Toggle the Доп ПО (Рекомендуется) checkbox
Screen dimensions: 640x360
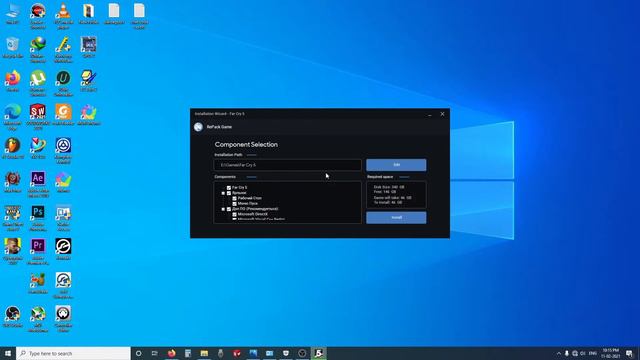229,209
